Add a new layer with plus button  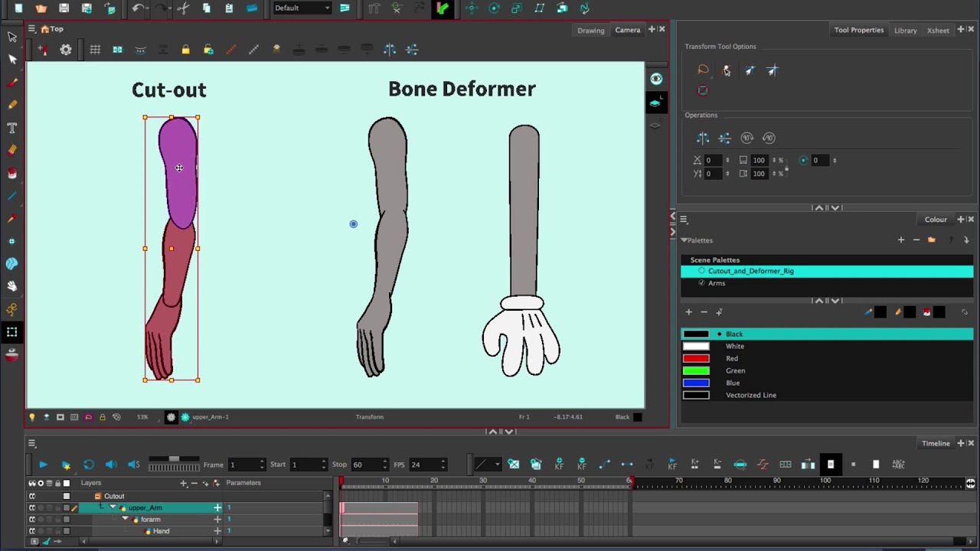(183, 484)
